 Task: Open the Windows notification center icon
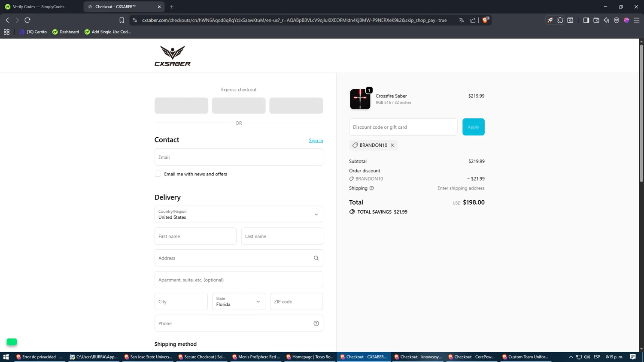[633, 357]
